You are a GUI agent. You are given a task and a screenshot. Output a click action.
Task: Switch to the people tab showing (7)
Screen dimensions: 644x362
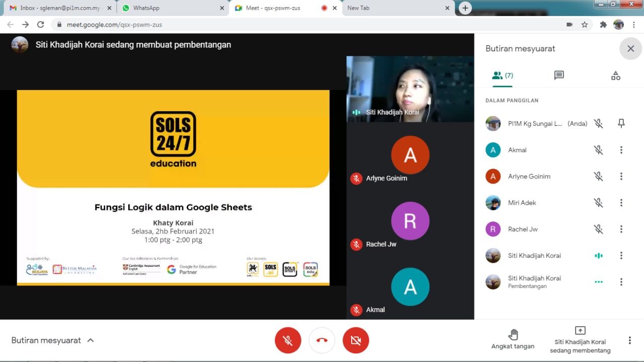[x=502, y=76]
